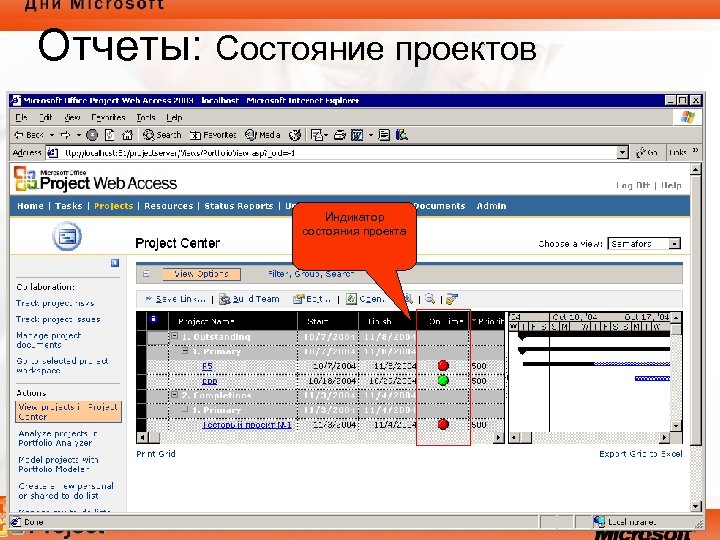Click the Edit with Word toolbar icon
The height and width of the screenshot is (540, 720).
(x=357, y=135)
